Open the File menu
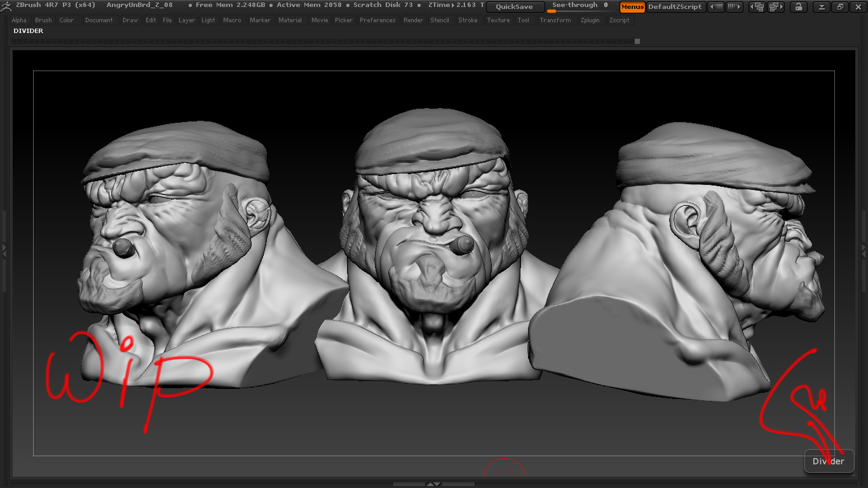The image size is (868, 488). pos(167,20)
